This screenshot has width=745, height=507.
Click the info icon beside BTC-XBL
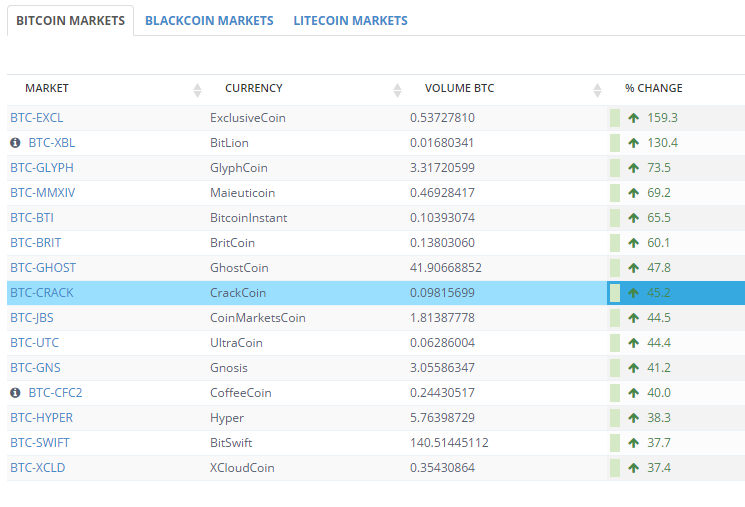[x=15, y=143]
